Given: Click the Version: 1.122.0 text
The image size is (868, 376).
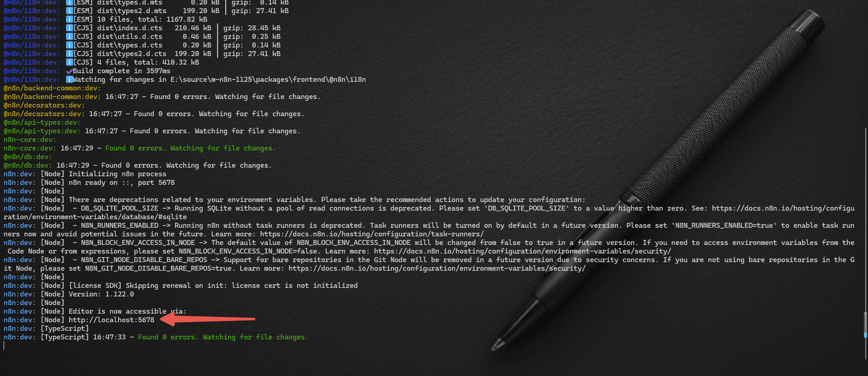Looking at the screenshot, I should click(101, 294).
